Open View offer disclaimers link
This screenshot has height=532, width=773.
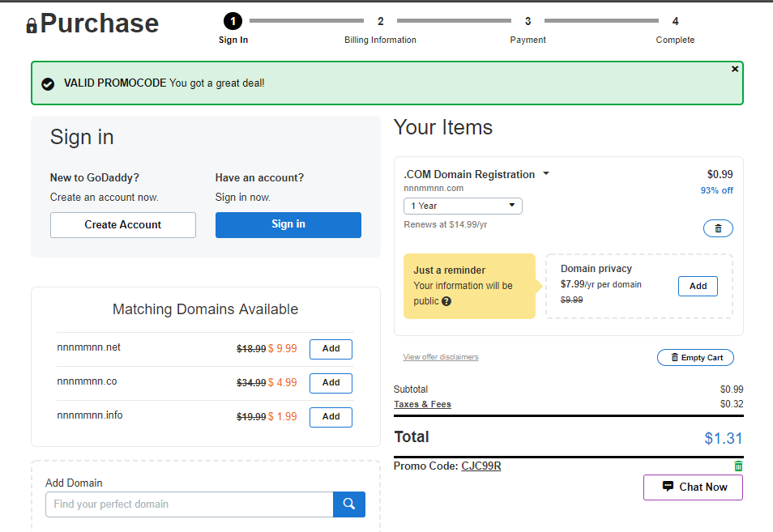[441, 357]
